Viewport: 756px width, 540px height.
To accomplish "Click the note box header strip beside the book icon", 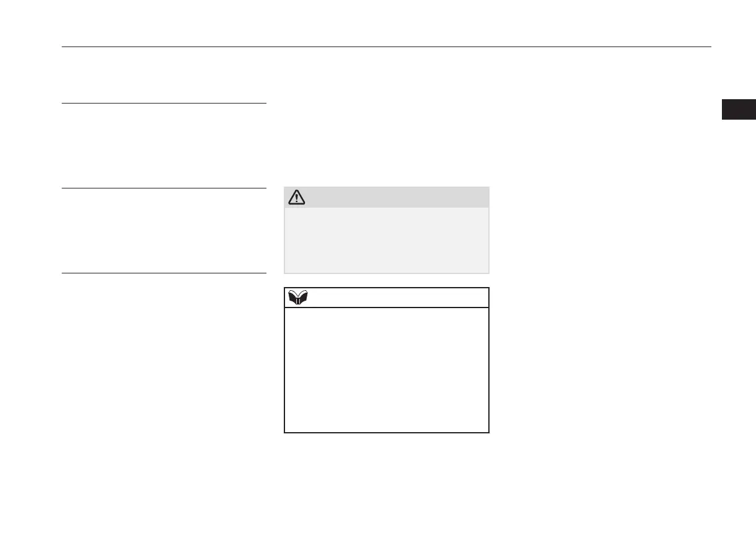I will pyautogui.click(x=400, y=298).
